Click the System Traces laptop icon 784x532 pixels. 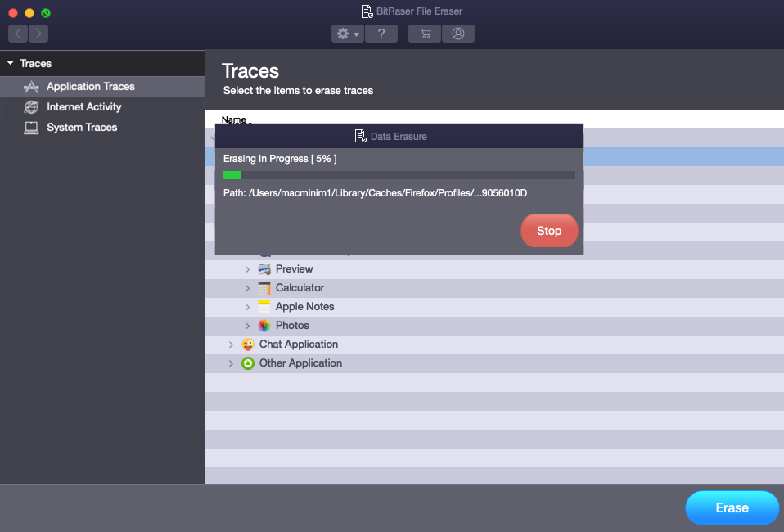(x=31, y=128)
